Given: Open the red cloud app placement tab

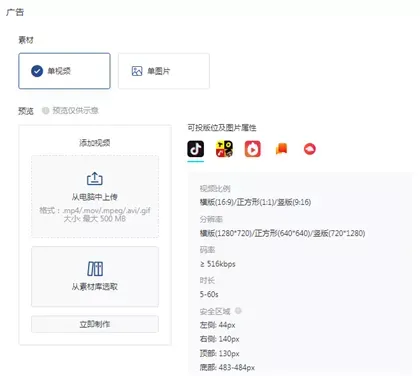Looking at the screenshot, I should pos(310,149).
